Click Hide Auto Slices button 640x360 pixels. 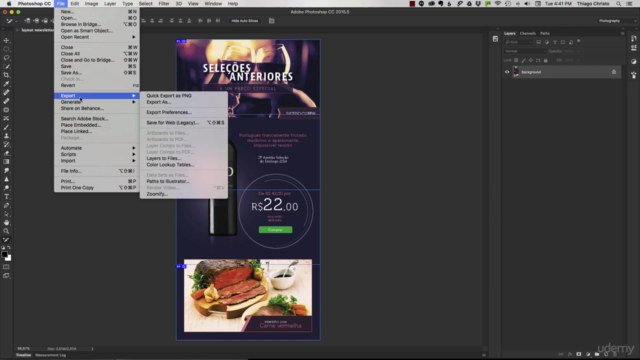[x=245, y=21]
